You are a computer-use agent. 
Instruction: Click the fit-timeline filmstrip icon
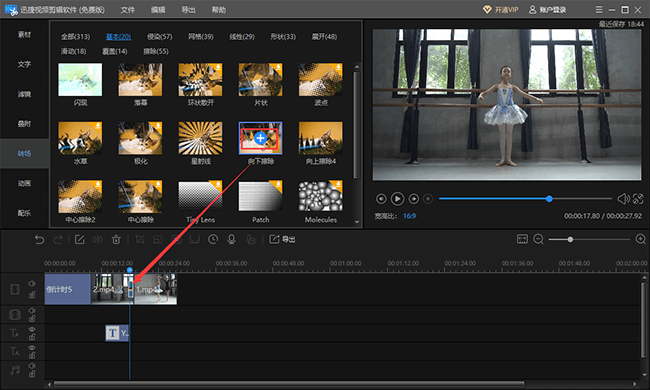pos(522,239)
